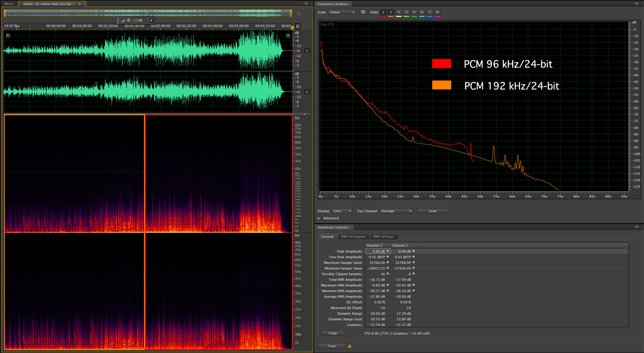Switch to the Mixer tab
This screenshot has width=644, height=353.
pyautogui.click(x=9, y=4)
